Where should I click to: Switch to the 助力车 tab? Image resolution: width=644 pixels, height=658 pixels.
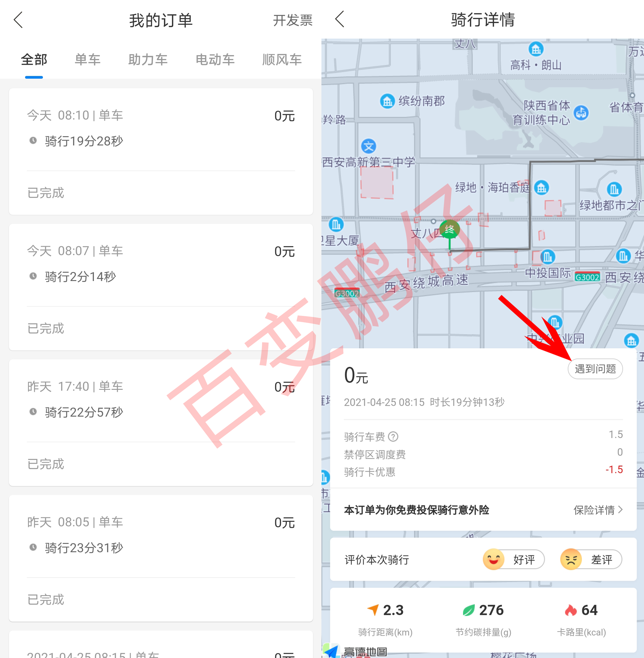148,60
